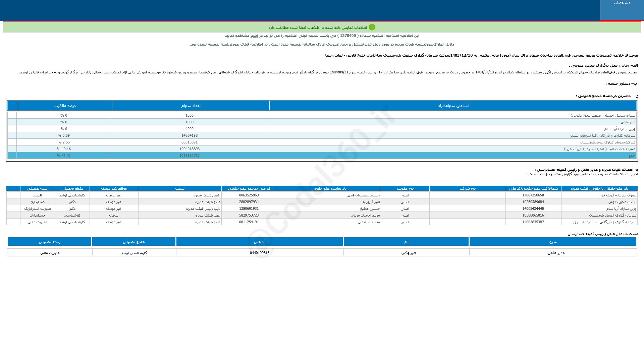Click total share count 1085192782

(x=190, y=156)
